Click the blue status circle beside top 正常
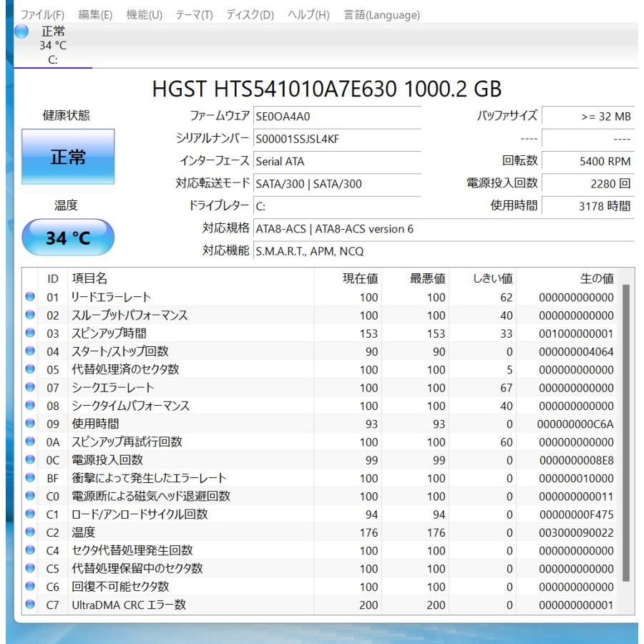Image resolution: width=644 pixels, height=644 pixels. [21, 31]
